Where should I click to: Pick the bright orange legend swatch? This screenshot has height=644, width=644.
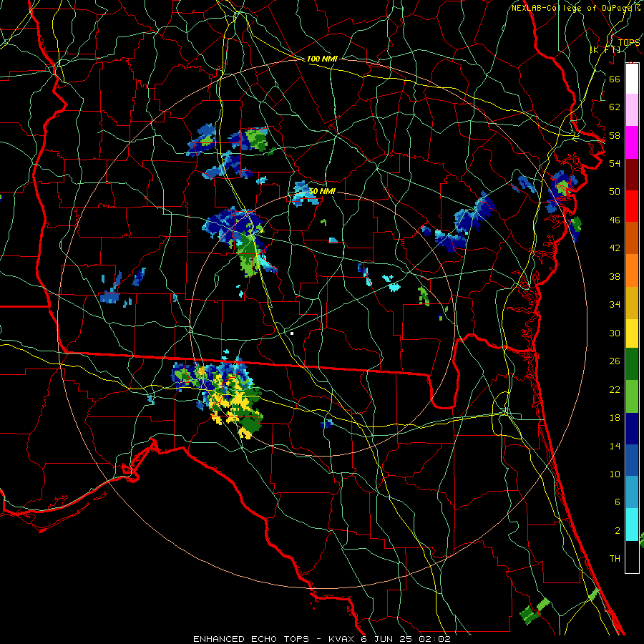pyautogui.click(x=632, y=270)
